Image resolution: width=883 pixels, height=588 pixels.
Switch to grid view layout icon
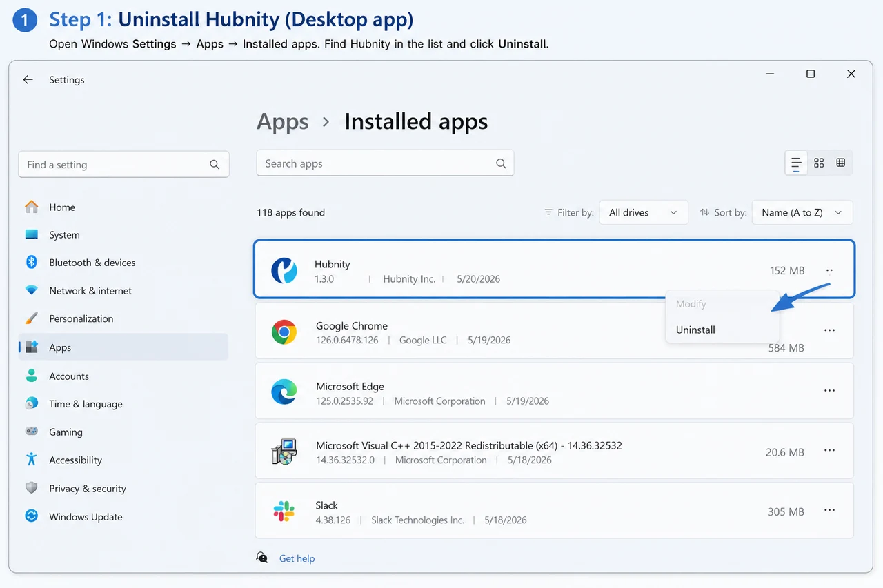coord(819,163)
